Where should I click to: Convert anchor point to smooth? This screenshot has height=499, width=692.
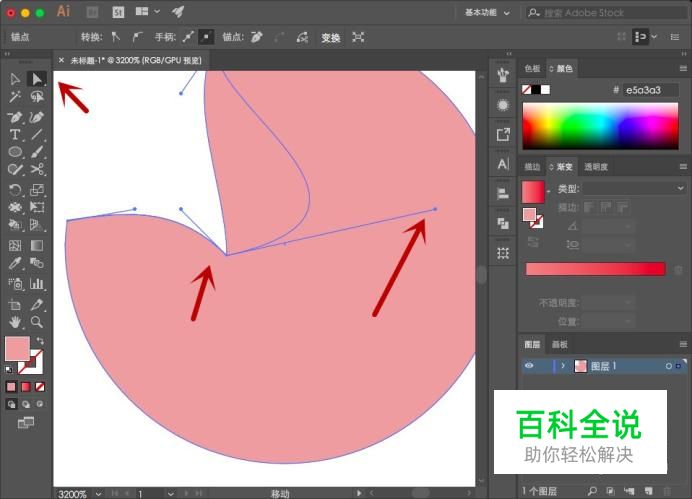[x=137, y=37]
